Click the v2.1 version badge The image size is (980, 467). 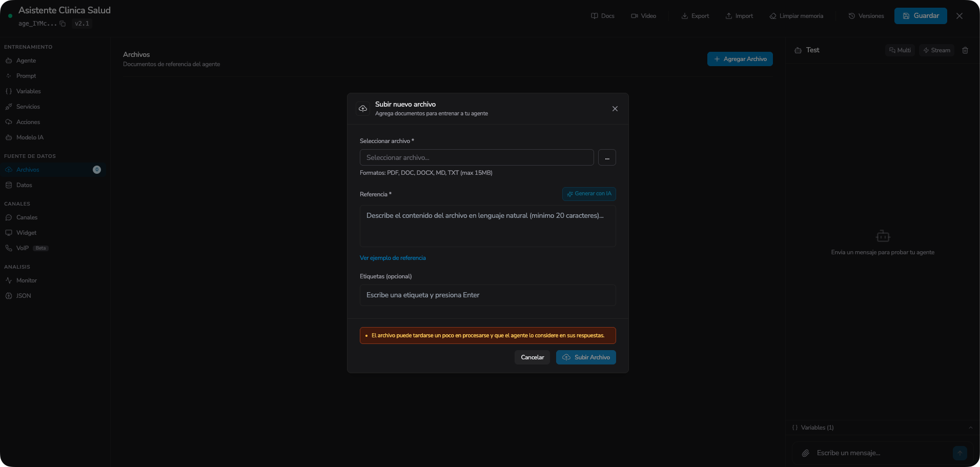pos(82,24)
